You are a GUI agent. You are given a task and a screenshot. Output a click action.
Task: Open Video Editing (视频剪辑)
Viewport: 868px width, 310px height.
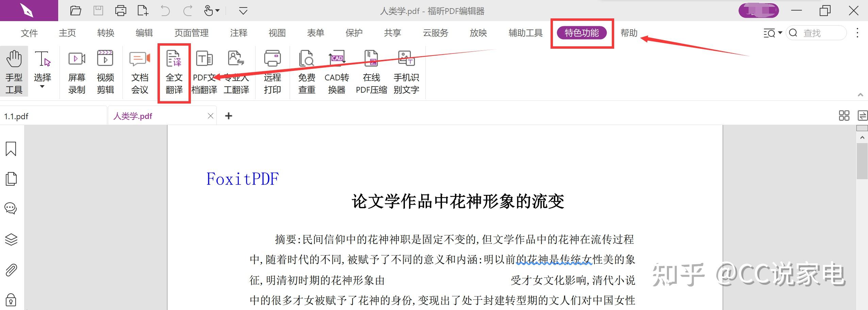pos(105,72)
